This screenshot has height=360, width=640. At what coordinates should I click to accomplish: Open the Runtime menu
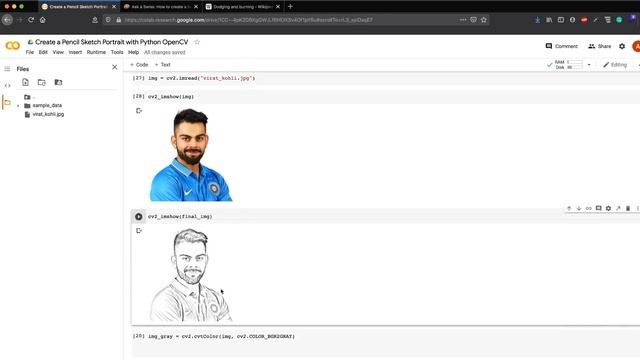(x=96, y=52)
